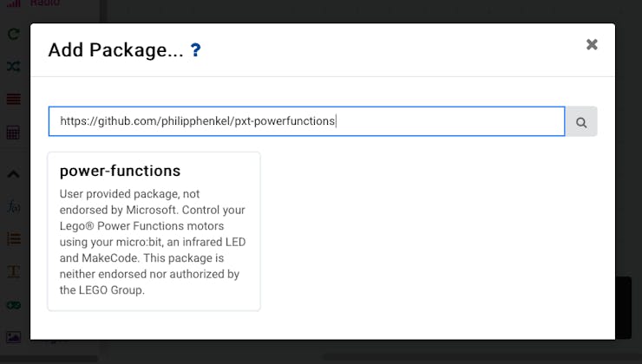The height and width of the screenshot is (364, 642).
Task: Click the magnifier search button
Action: tap(581, 121)
